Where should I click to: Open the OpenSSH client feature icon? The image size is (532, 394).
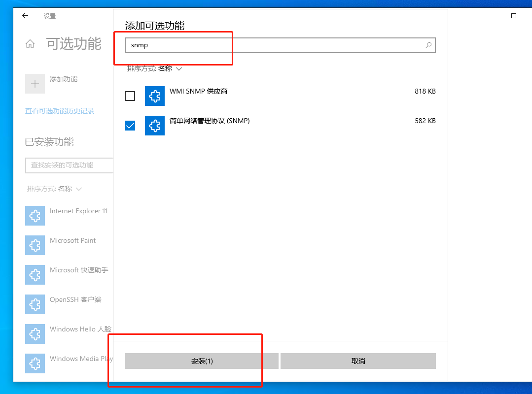pyautogui.click(x=35, y=304)
